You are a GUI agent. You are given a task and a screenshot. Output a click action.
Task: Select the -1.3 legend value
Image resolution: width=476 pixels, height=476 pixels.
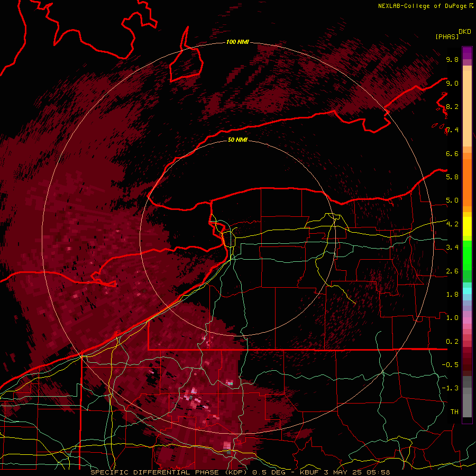[450, 388]
